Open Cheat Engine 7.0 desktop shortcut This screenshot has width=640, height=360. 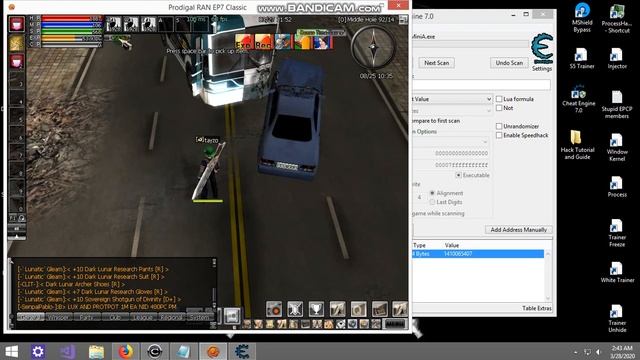(578, 99)
